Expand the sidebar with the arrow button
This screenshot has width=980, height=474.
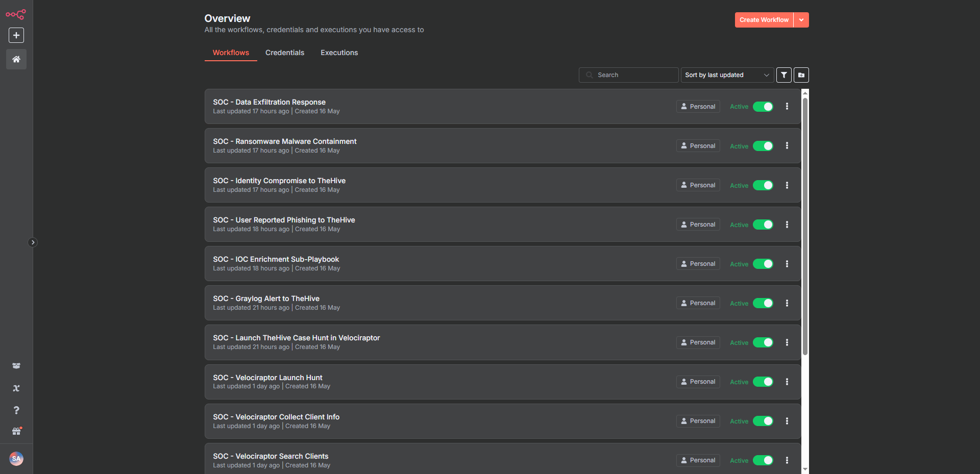tap(33, 242)
